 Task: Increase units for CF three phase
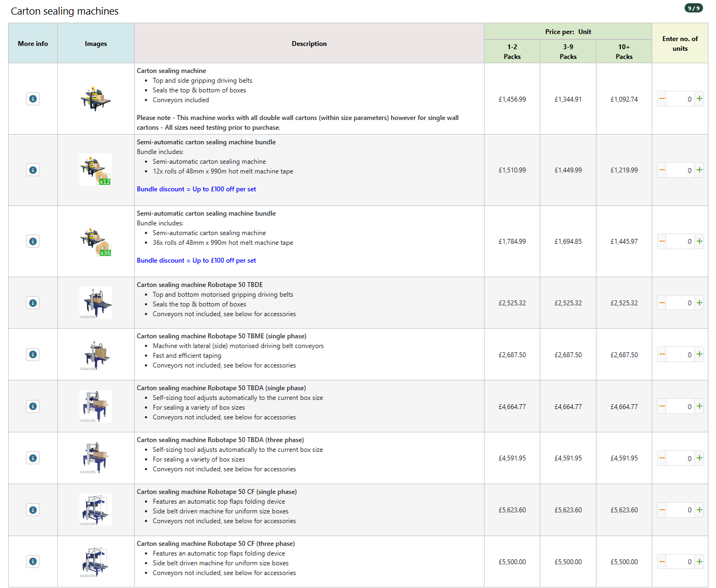[699, 562]
